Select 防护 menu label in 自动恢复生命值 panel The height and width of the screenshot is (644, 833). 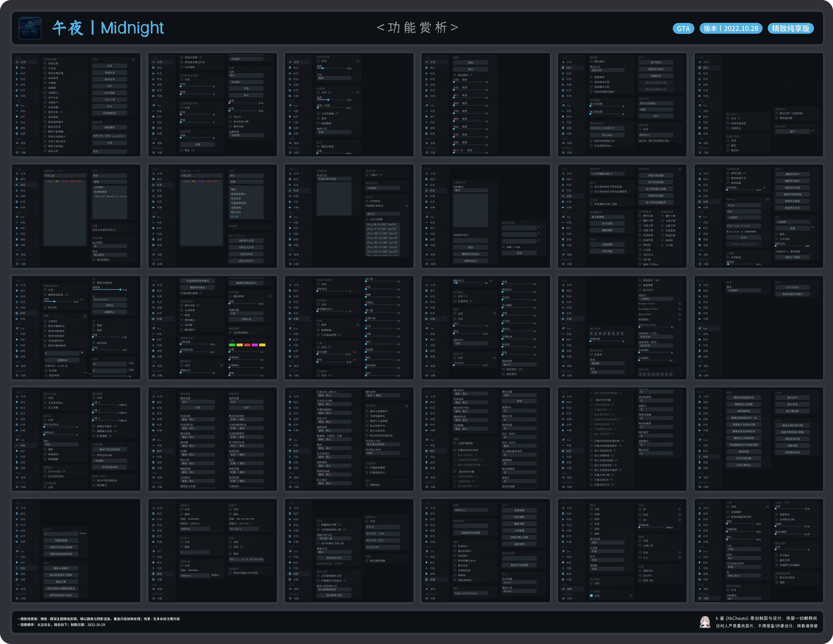click(159, 117)
